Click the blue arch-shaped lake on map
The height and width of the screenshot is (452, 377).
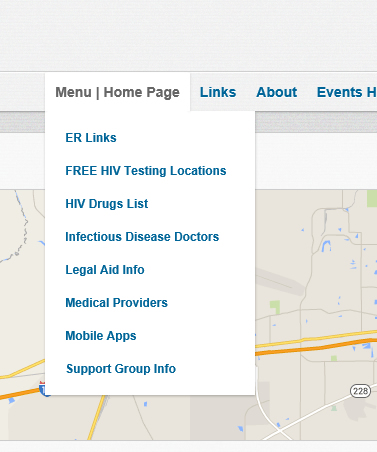pyautogui.click(x=326, y=246)
